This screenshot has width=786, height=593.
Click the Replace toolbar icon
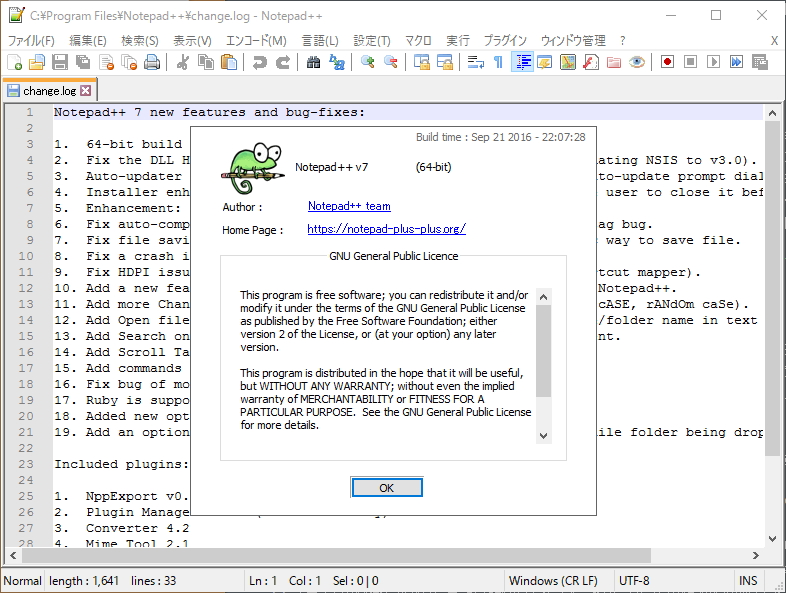click(337, 62)
